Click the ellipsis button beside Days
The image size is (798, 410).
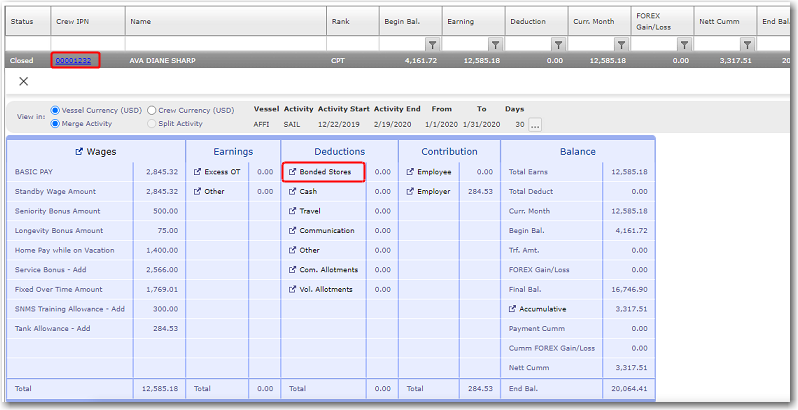pyautogui.click(x=535, y=125)
